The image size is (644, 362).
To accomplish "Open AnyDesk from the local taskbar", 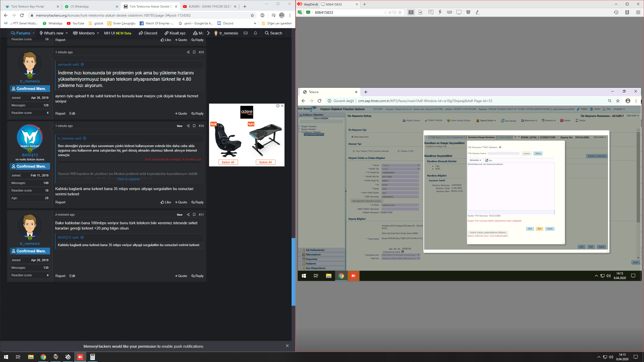I will point(80,357).
